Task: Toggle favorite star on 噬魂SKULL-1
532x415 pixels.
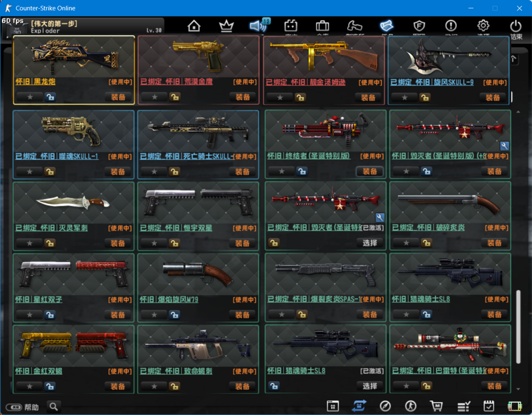Action: (x=30, y=172)
